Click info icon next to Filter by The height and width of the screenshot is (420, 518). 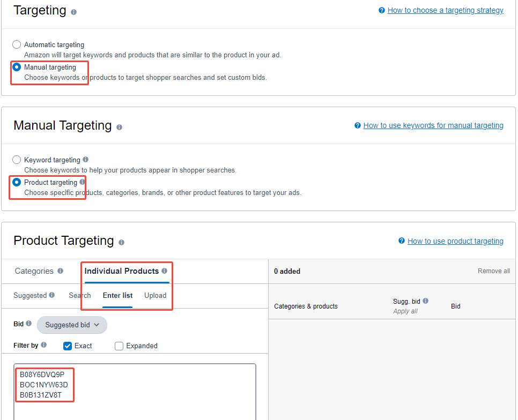click(43, 345)
